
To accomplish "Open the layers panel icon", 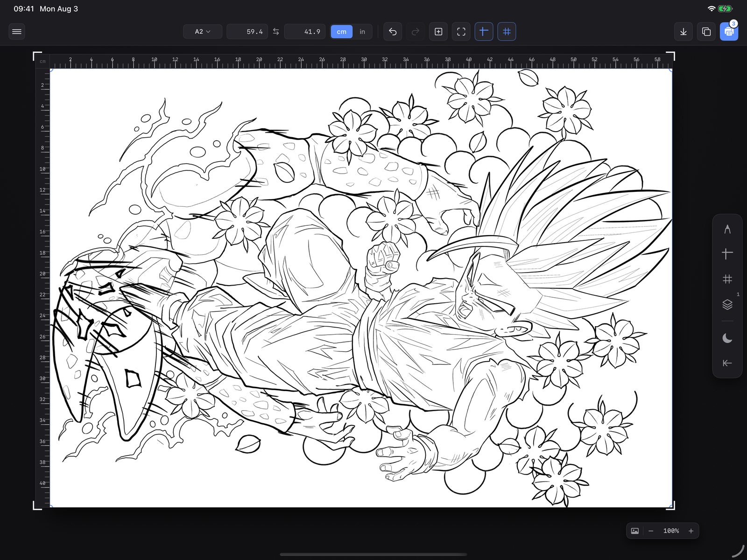I will 727,304.
